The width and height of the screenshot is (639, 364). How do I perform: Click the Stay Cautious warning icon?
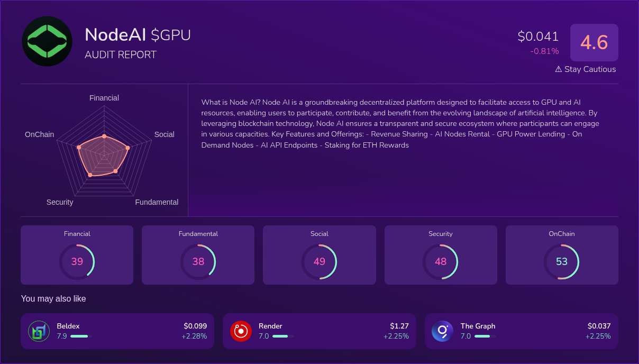pos(558,69)
